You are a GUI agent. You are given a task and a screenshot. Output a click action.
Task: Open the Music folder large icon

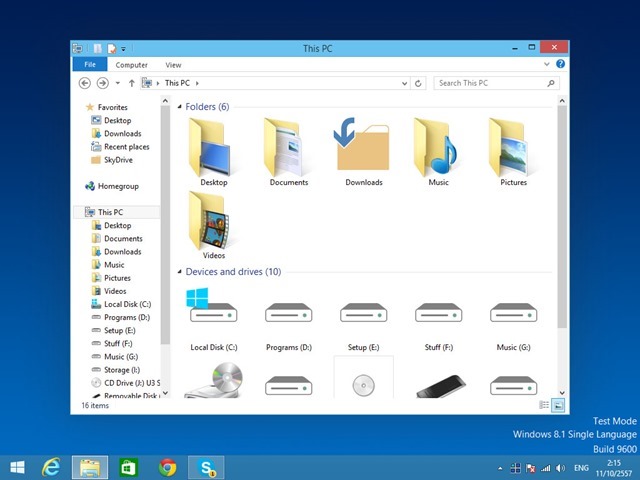(x=438, y=152)
